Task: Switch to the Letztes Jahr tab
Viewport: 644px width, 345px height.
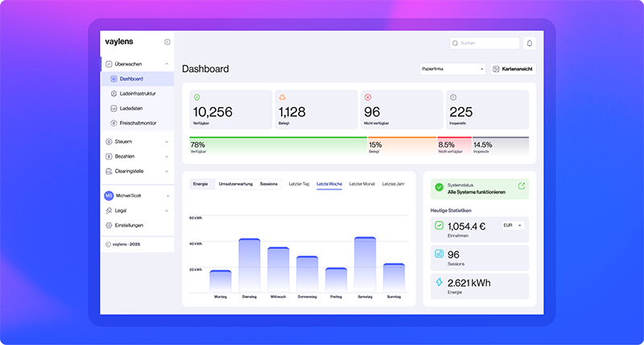Action: coord(394,184)
